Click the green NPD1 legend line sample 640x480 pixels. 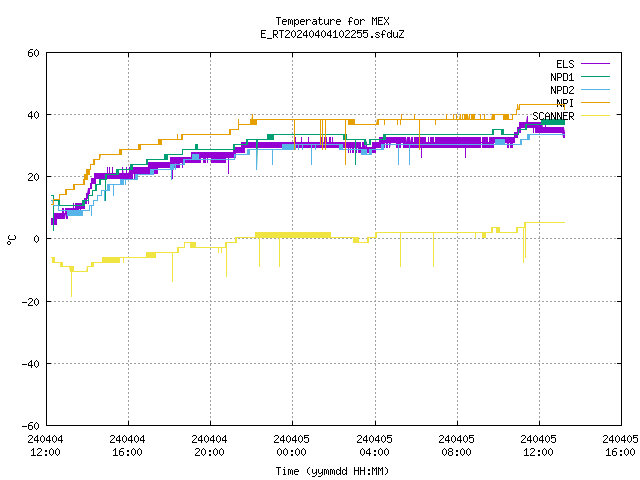click(x=596, y=76)
